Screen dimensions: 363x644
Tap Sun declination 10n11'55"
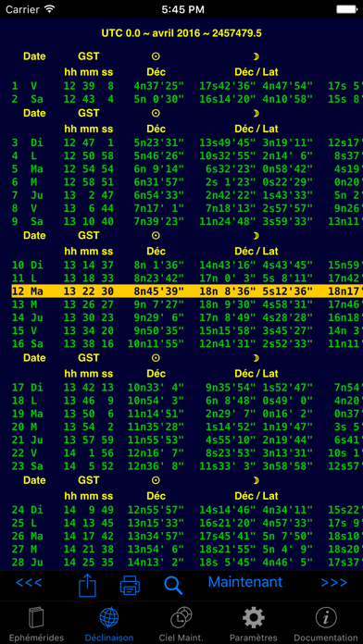[156, 344]
